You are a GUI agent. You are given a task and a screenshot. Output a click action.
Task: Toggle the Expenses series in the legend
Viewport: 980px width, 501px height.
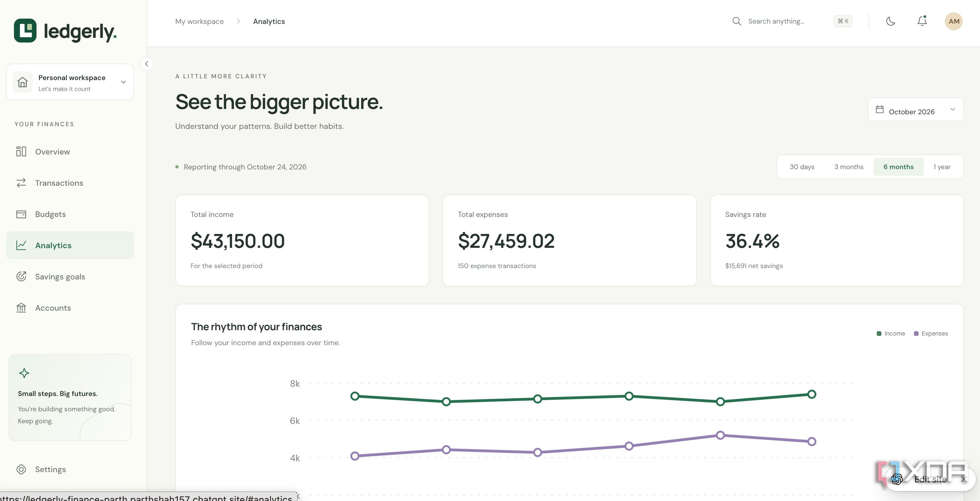click(x=931, y=334)
